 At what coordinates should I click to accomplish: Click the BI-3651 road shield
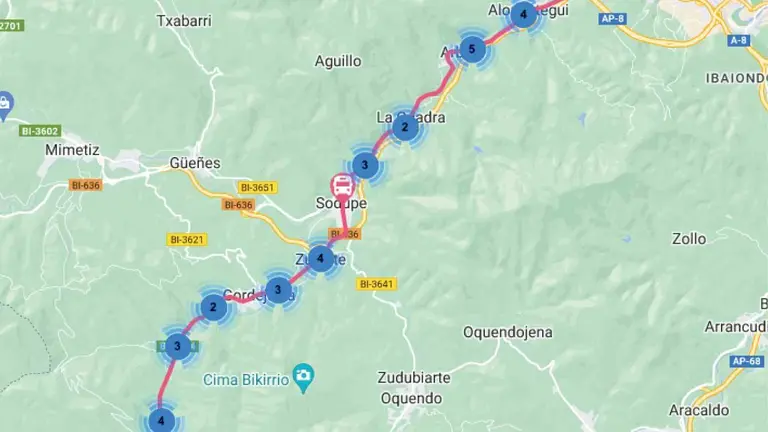[258, 187]
